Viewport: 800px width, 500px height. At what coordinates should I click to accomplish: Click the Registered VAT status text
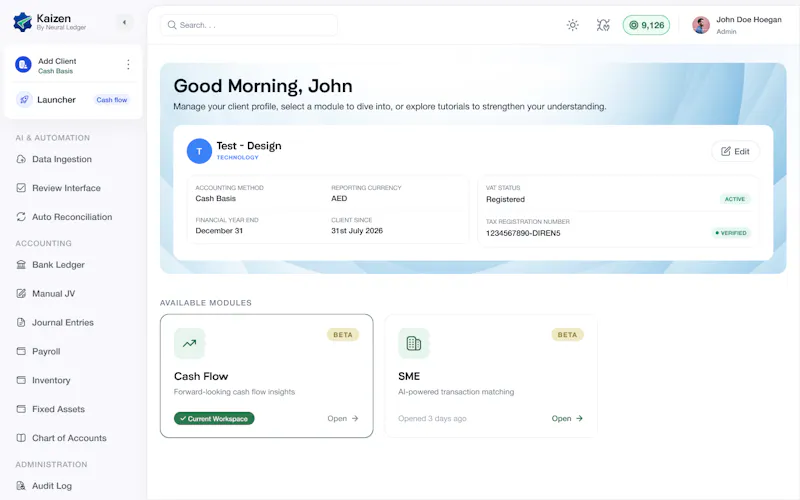505,199
